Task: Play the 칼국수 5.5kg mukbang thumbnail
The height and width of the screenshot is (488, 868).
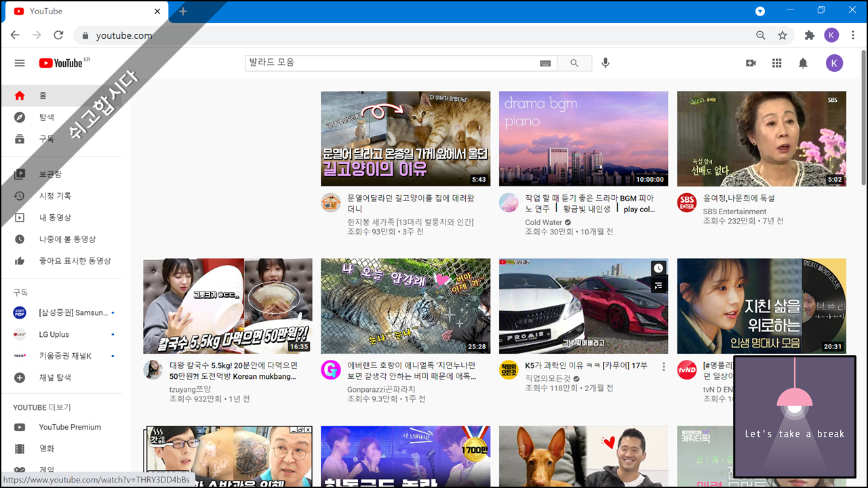Action: [228, 306]
